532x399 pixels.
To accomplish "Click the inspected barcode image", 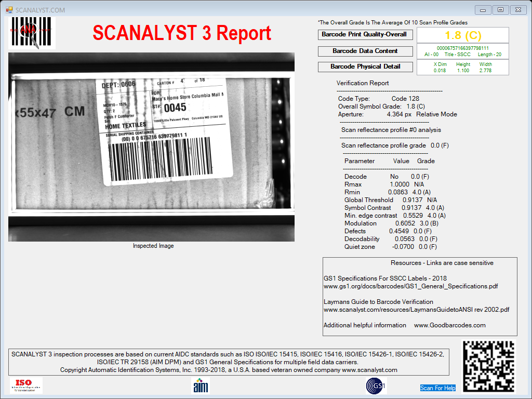I will pyautogui.click(x=151, y=147).
